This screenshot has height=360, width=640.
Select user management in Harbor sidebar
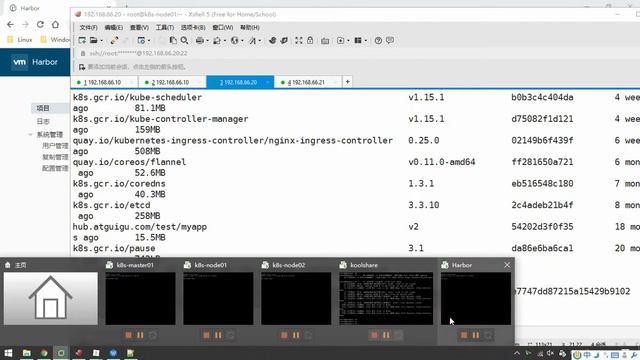coord(55,146)
